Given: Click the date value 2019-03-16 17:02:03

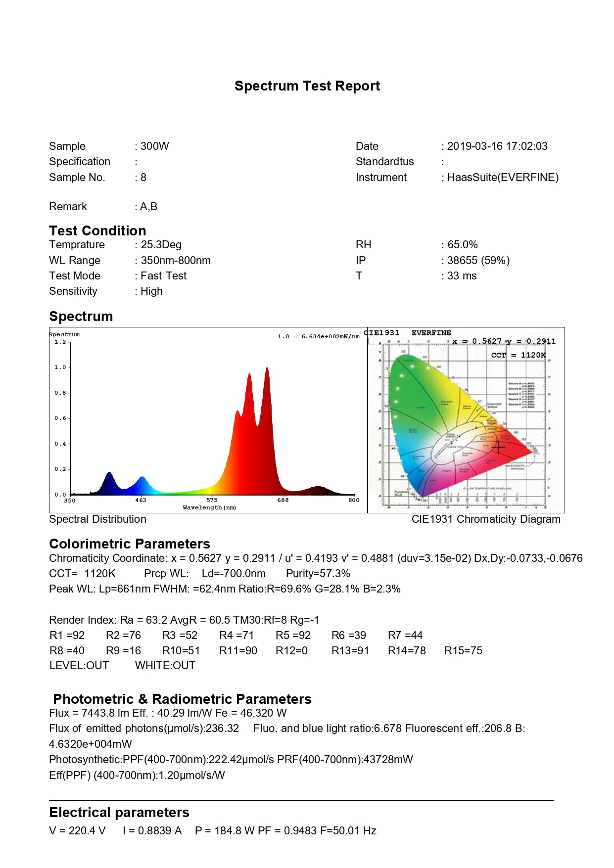Looking at the screenshot, I should pos(497,146).
